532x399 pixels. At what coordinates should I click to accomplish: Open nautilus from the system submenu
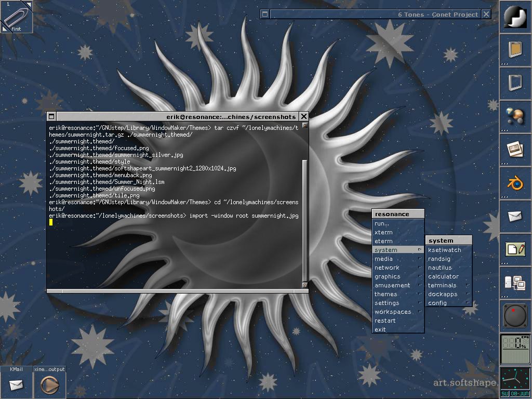coord(449,268)
